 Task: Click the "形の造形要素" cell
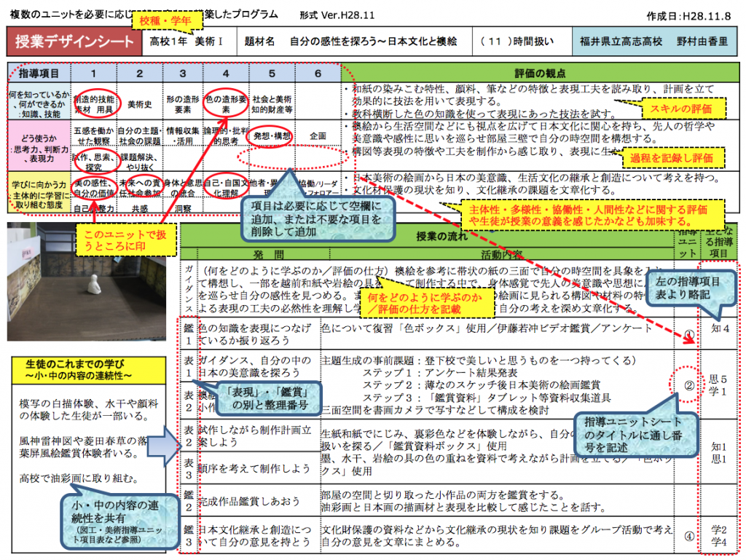coord(183,105)
